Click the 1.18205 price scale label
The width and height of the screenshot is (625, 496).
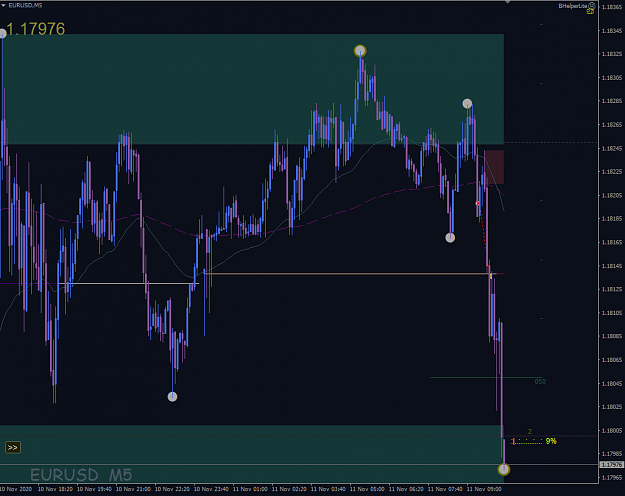[612, 195]
